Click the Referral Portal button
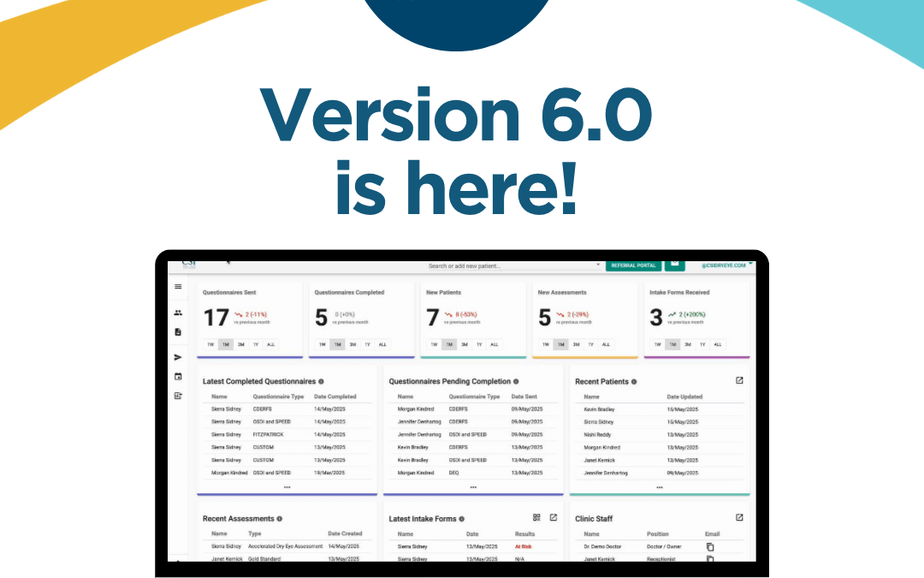The width and height of the screenshot is (924, 578). pos(633,265)
